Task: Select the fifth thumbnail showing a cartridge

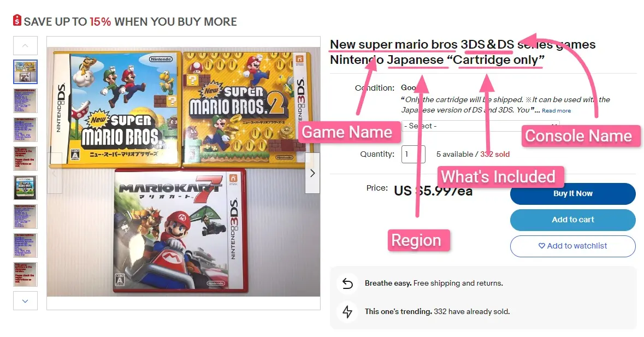Action: [x=25, y=187]
